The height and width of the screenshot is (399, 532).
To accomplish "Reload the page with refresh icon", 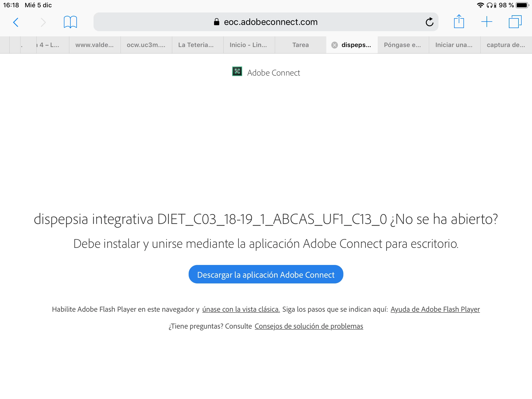I will [429, 22].
